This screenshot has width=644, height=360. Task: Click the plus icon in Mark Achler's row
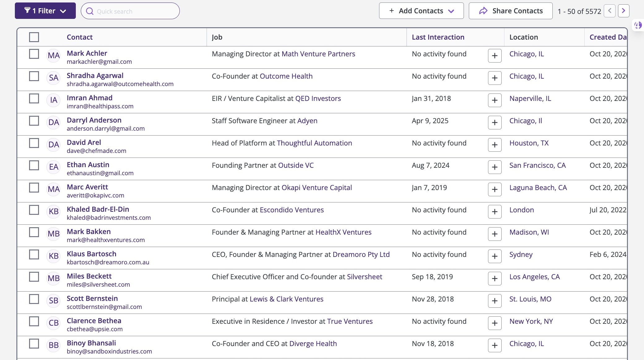point(495,56)
